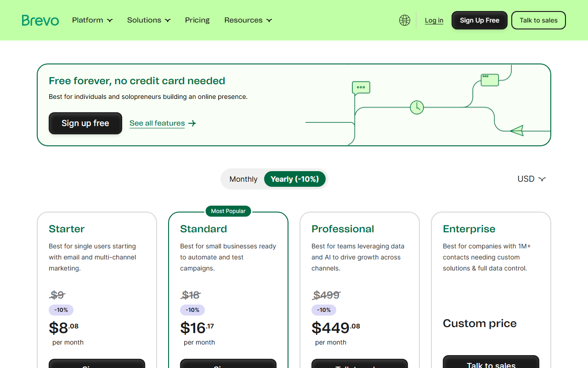
Task: Open See all features link
Action: [x=157, y=123]
